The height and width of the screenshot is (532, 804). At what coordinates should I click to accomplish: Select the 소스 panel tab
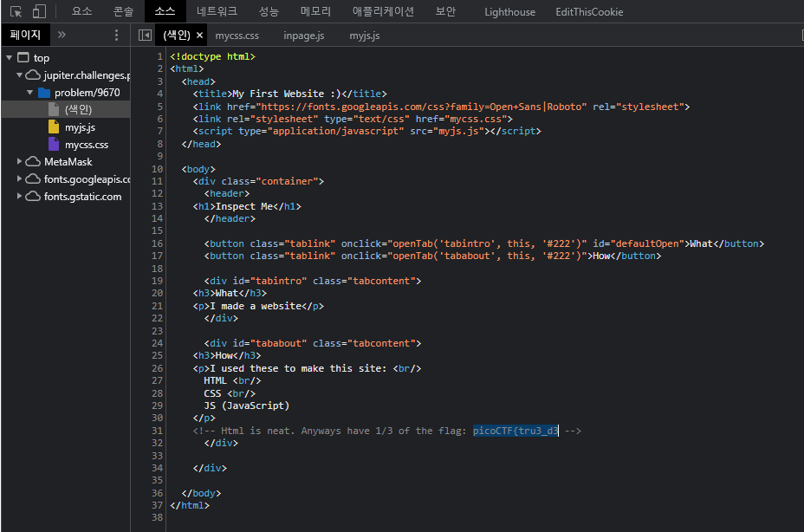click(x=165, y=11)
